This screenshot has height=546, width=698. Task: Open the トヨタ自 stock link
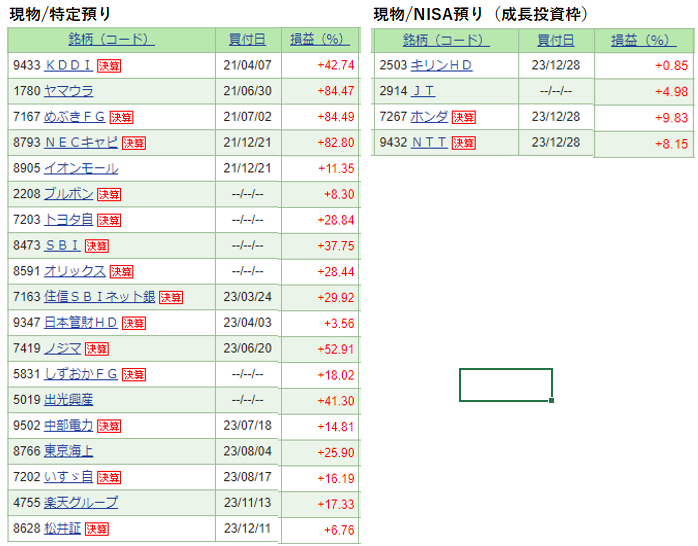coord(69,220)
